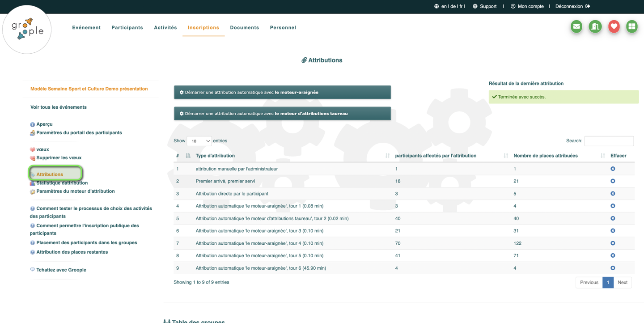The width and height of the screenshot is (644, 323).
Task: Delete the moteur-araignée tour 5 row
Action: (x=613, y=255)
